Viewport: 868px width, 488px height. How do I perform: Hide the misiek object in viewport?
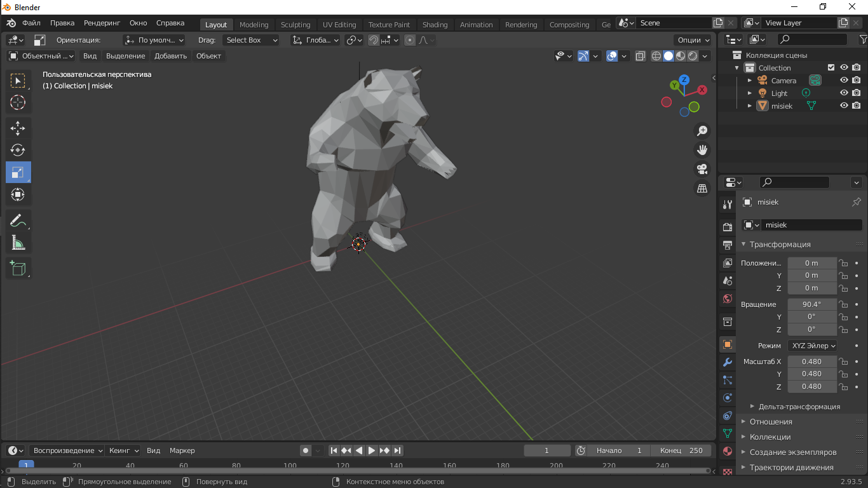844,105
